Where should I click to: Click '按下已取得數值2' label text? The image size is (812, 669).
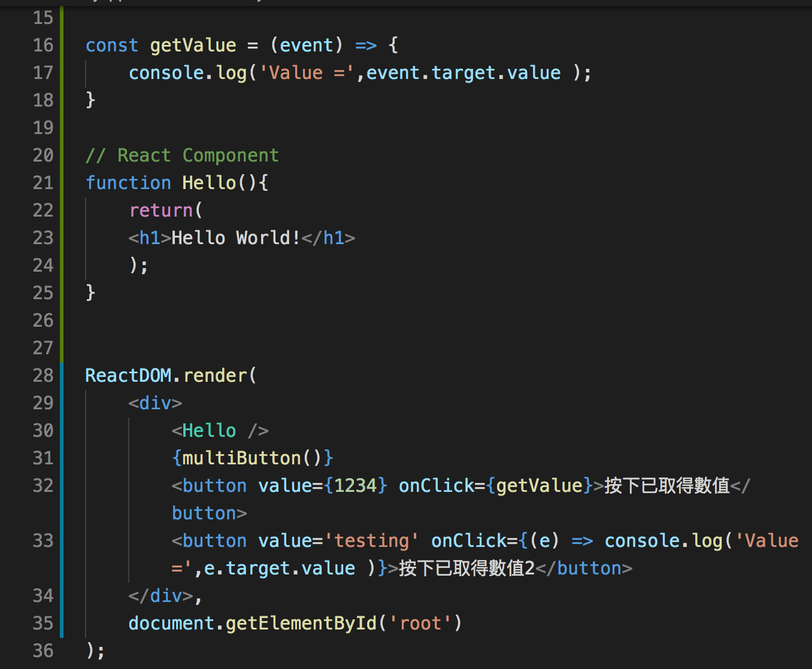point(467,568)
